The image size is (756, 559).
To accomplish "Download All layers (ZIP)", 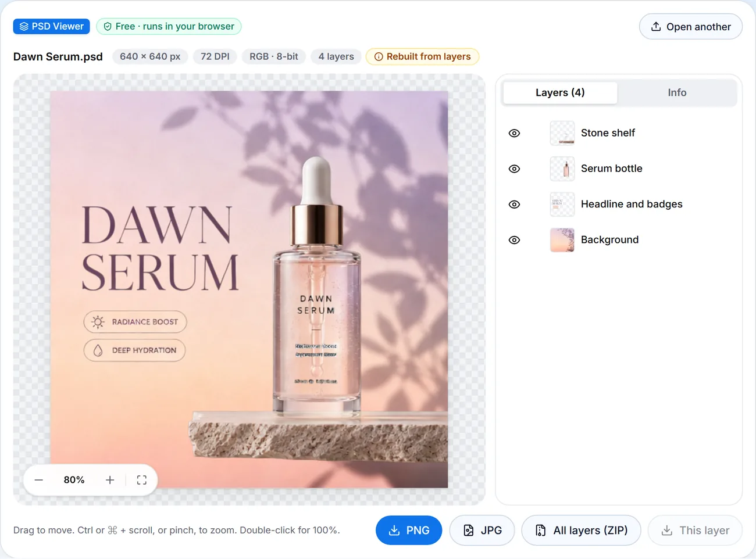I will coord(581,531).
